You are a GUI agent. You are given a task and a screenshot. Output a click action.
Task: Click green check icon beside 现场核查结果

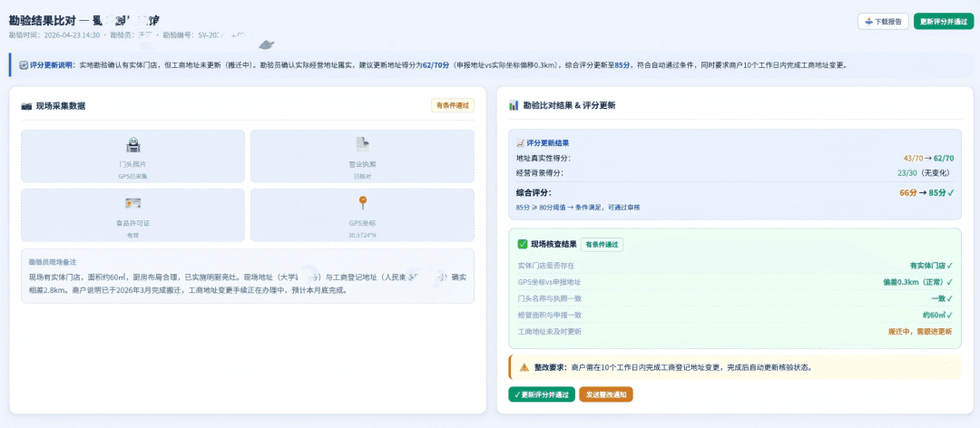point(523,244)
